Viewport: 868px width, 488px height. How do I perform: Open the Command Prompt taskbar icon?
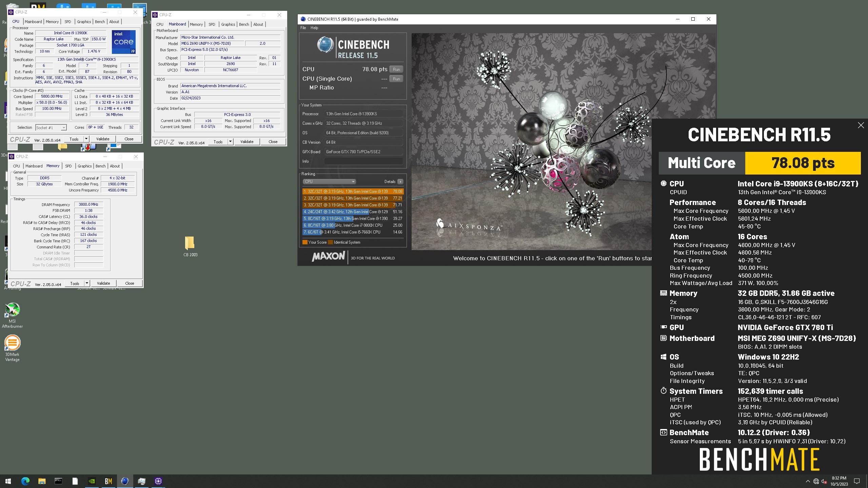coord(58,481)
